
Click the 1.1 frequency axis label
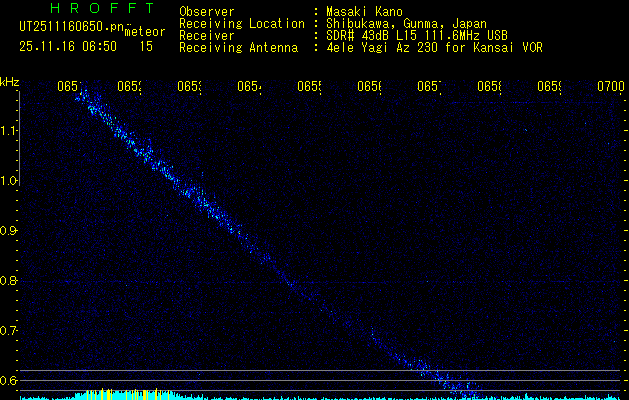(8, 130)
